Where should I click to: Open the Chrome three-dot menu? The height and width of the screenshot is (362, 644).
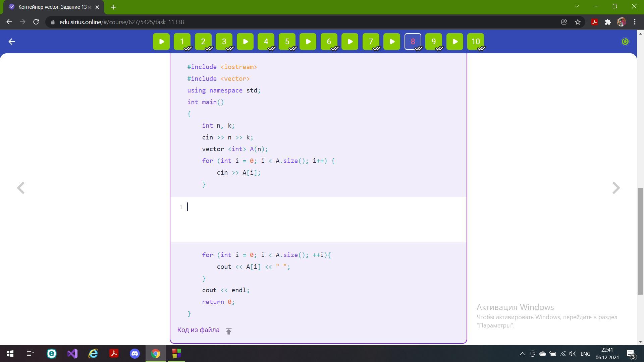point(635,22)
